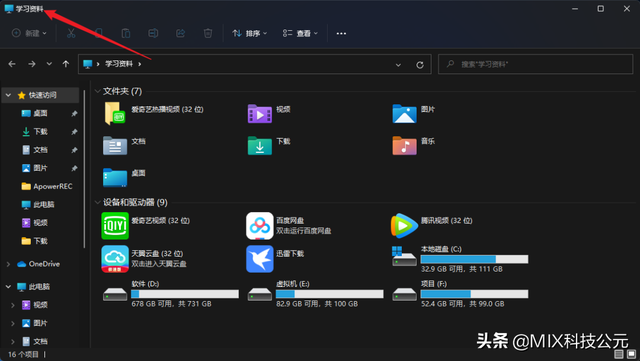Select the 迅雷下载 app icon
Image resolution: width=640 pixels, height=361 pixels.
pos(260,258)
